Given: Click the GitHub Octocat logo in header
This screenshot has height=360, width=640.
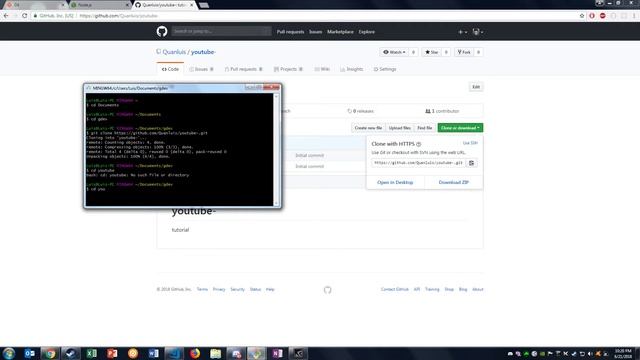Looking at the screenshot, I should 162,31.
